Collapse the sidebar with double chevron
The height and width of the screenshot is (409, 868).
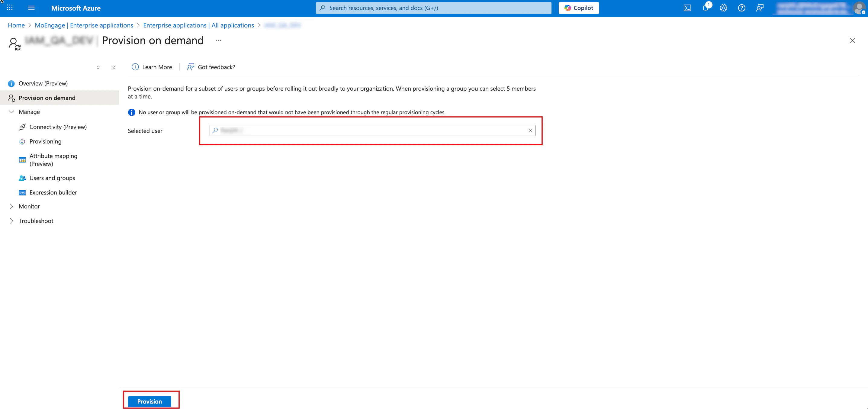(x=114, y=67)
